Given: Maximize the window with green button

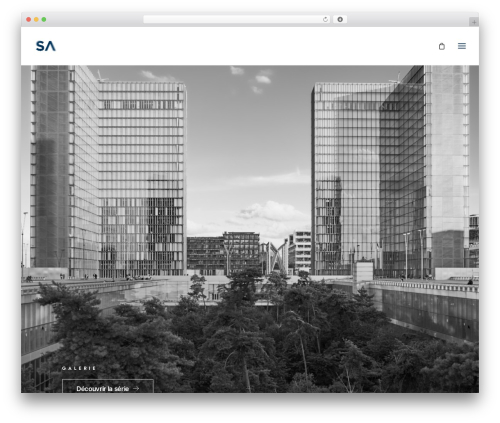Looking at the screenshot, I should click(44, 20).
